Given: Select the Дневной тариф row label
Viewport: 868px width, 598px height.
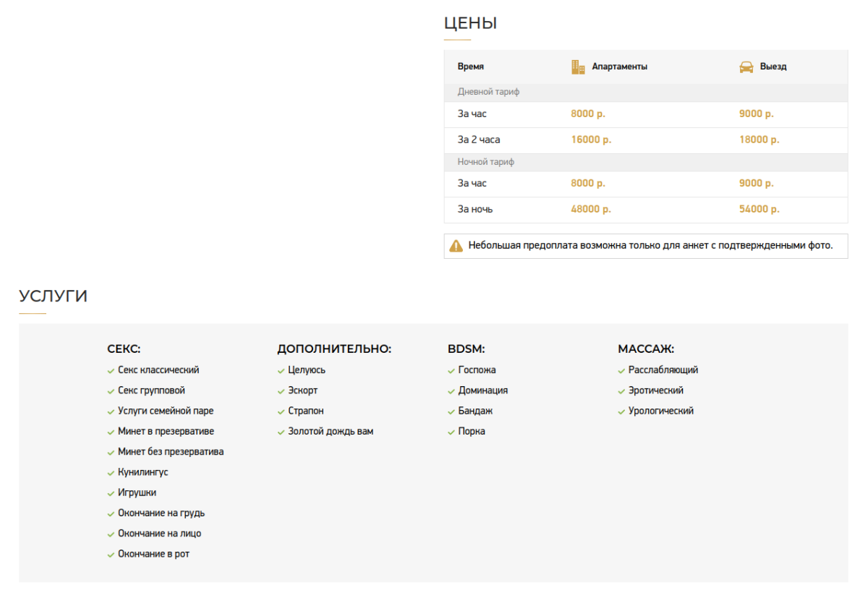Looking at the screenshot, I should click(x=488, y=93).
